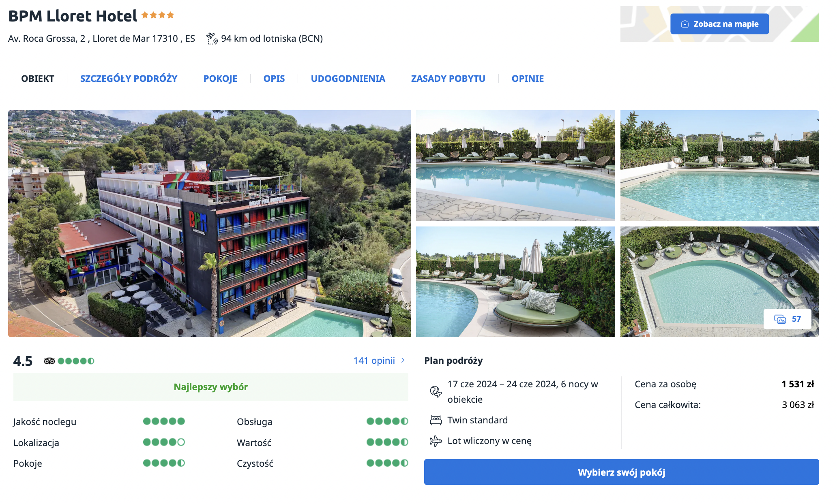Click the map icon in Zobacz na mapie

point(685,24)
